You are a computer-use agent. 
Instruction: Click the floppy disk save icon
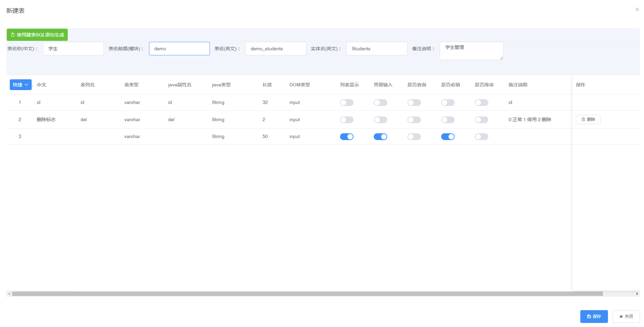click(x=589, y=317)
